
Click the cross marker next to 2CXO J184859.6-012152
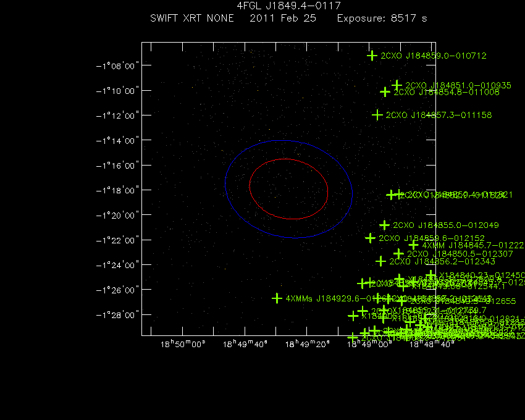coord(371,238)
